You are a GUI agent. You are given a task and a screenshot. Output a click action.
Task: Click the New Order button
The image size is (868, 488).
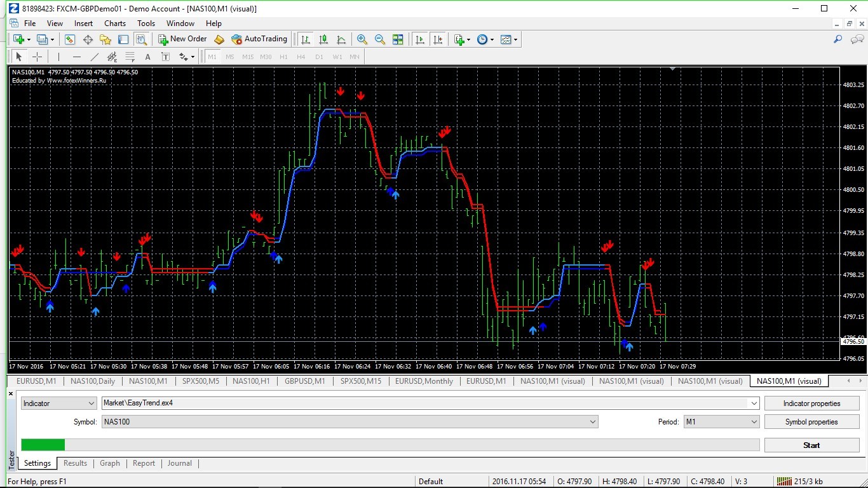tap(182, 39)
